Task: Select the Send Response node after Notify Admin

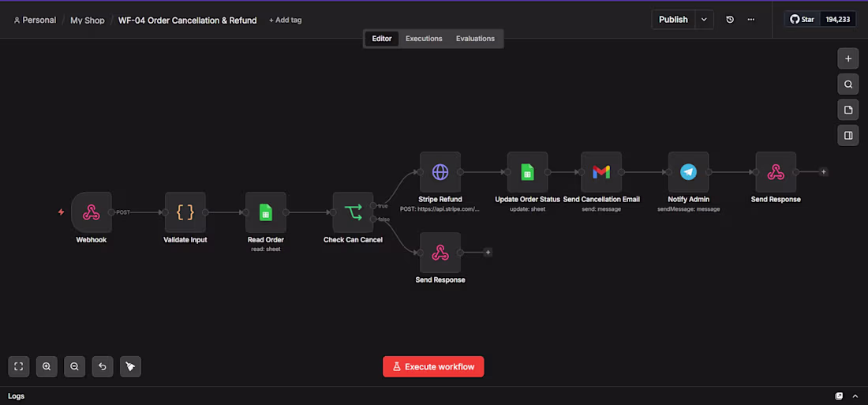Action: click(x=776, y=172)
